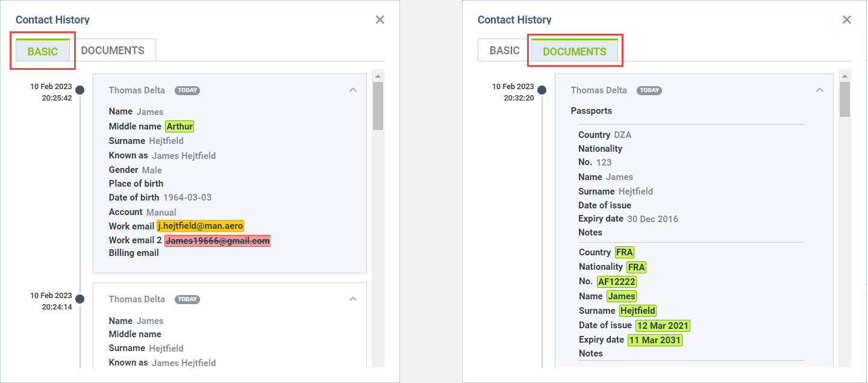Select BASIC tab in left Contact History panel
This screenshot has height=383, width=868.
[43, 51]
